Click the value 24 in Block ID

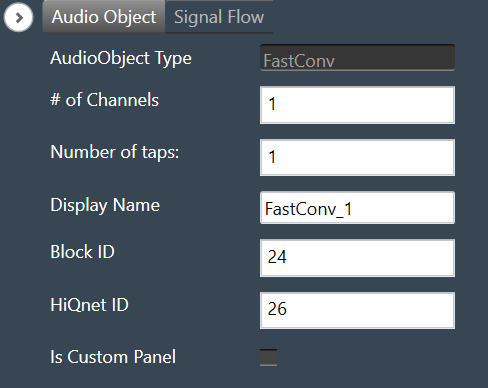tap(277, 257)
